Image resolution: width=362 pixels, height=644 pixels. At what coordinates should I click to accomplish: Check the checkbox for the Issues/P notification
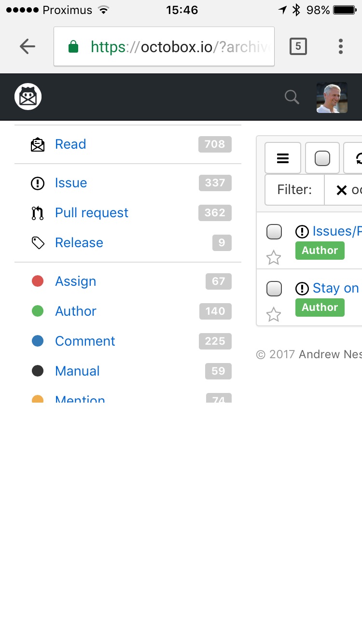274,232
